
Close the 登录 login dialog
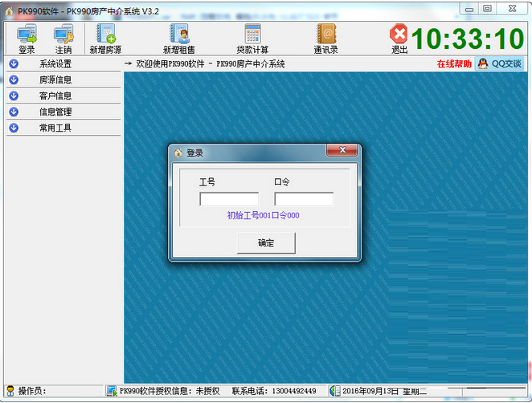pyautogui.click(x=342, y=150)
